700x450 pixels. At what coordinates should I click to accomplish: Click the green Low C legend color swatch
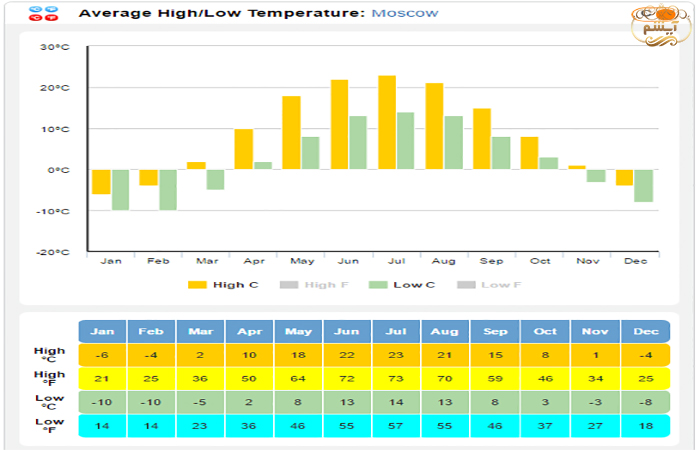pyautogui.click(x=378, y=285)
